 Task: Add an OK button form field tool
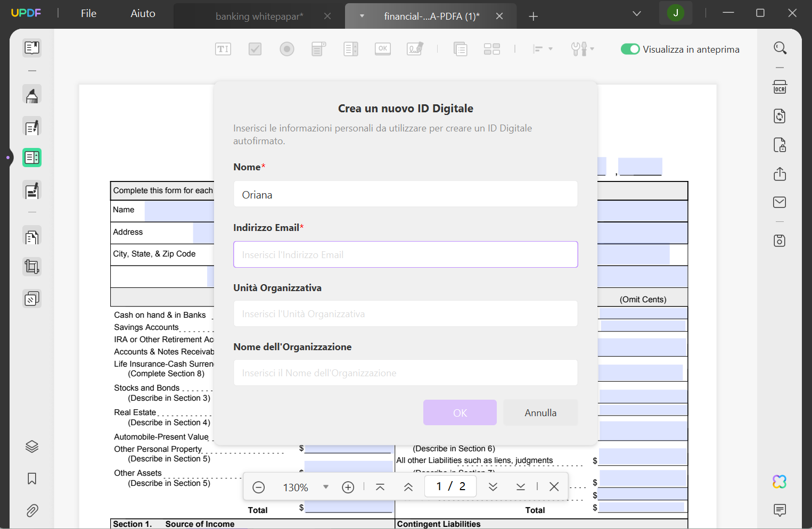pyautogui.click(x=383, y=49)
